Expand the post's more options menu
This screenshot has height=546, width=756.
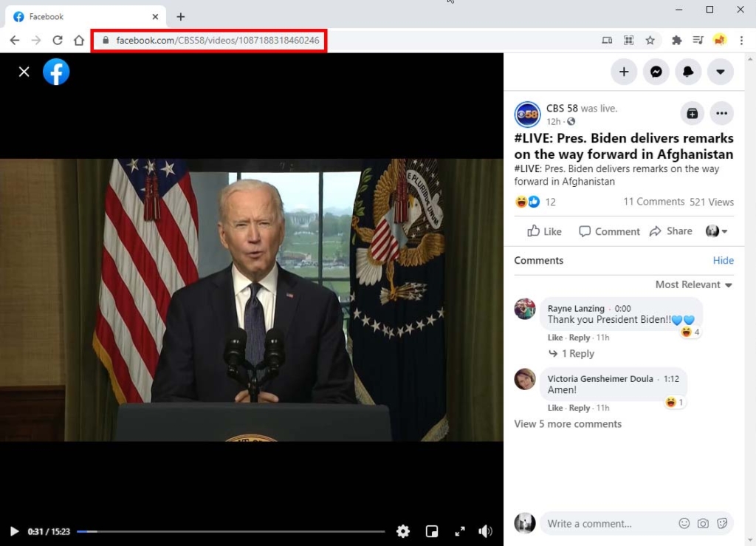point(721,113)
